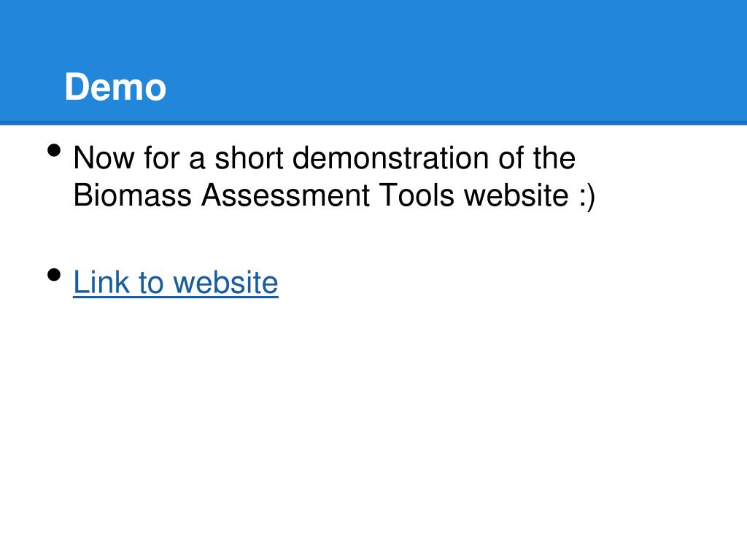Click the smiley ':)' emoticon text
The width and height of the screenshot is (747, 560).
click(587, 195)
